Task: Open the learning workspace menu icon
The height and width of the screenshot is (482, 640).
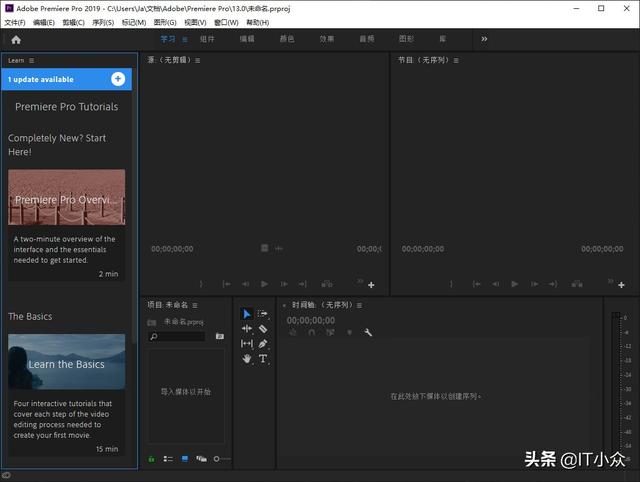Action: tap(185, 40)
